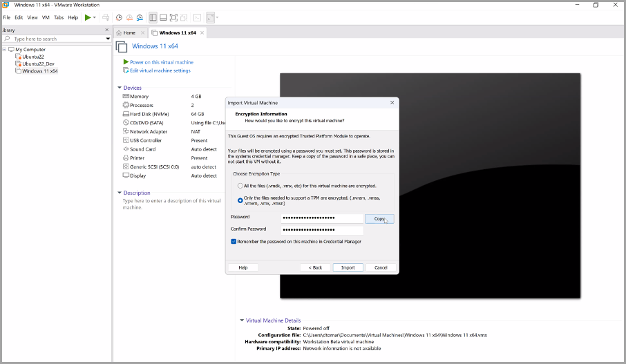This screenshot has height=364, width=626.
Task: Click the Back button in Import dialog
Action: coord(315,268)
